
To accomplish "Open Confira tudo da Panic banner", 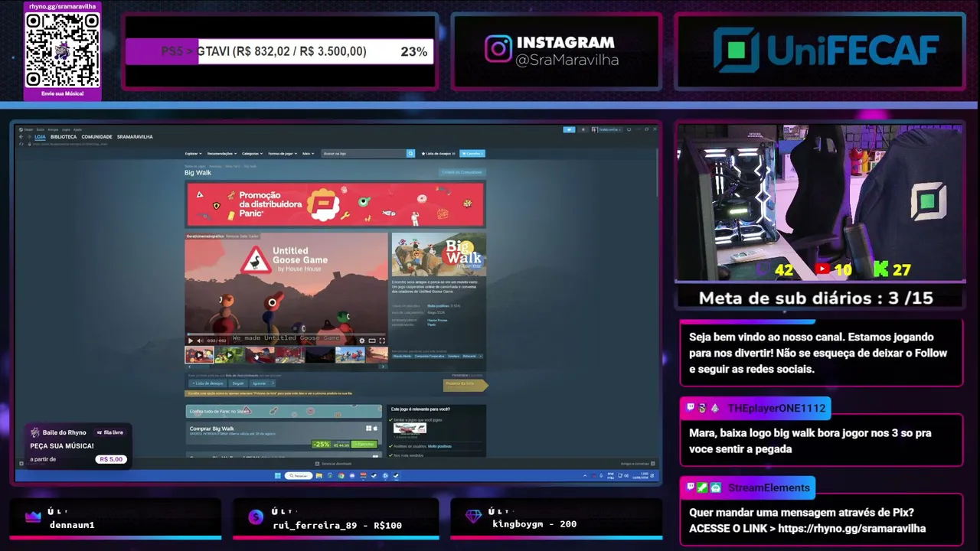I will point(283,411).
